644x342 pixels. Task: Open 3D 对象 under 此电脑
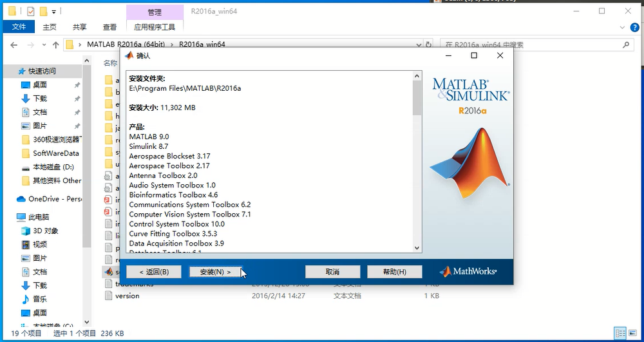pos(46,231)
